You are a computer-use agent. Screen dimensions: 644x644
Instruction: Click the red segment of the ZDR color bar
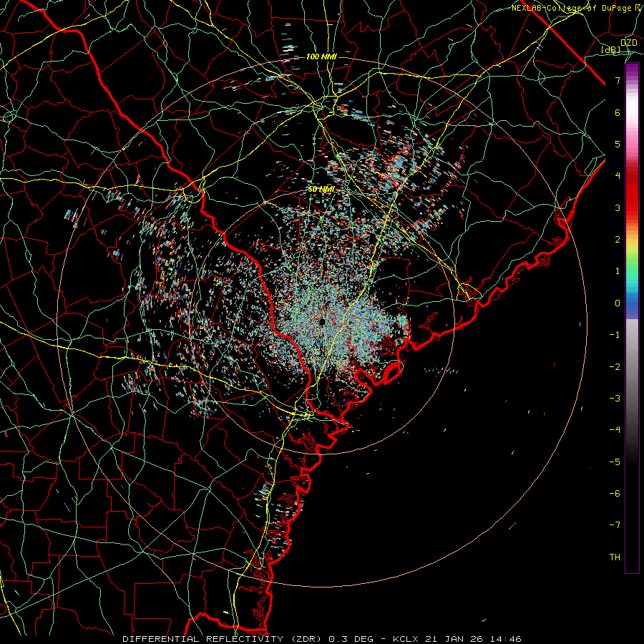click(632, 193)
